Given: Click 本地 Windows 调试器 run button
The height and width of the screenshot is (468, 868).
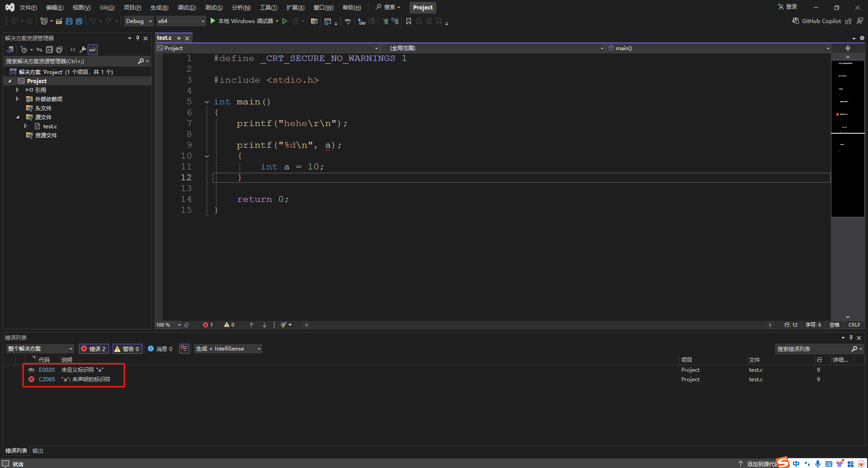Looking at the screenshot, I should click(x=241, y=21).
